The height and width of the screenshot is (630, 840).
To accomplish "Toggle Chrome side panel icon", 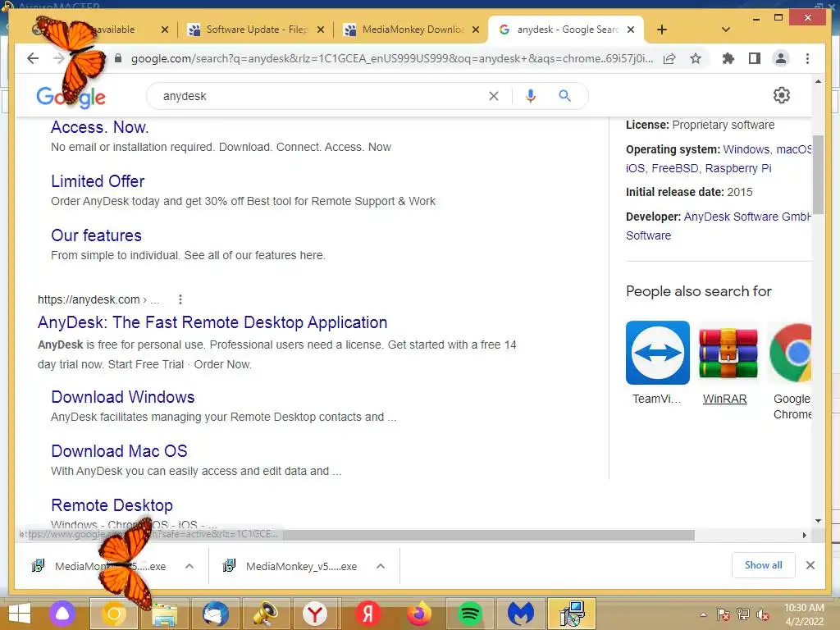I will [x=755, y=58].
